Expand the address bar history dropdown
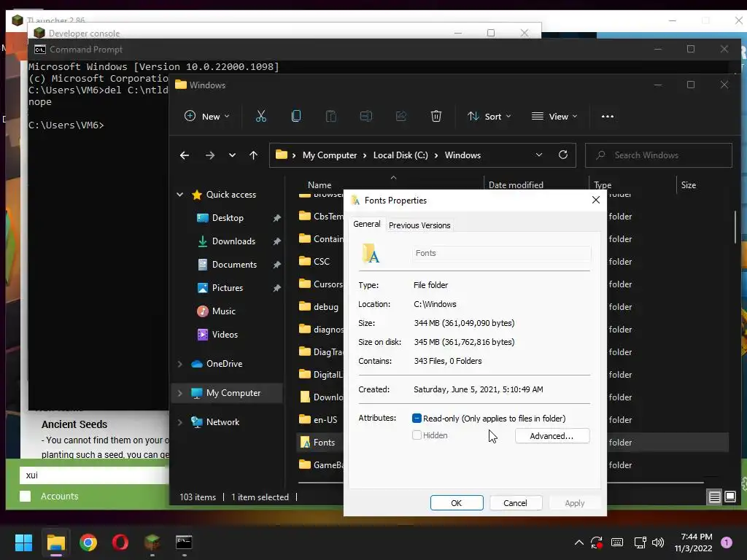Viewport: 747px width, 560px height. click(539, 155)
